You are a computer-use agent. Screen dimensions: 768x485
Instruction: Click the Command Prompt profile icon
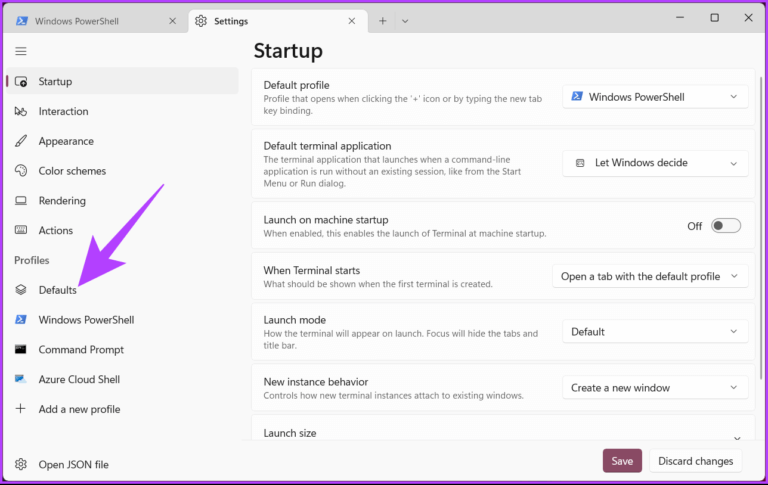(x=21, y=350)
